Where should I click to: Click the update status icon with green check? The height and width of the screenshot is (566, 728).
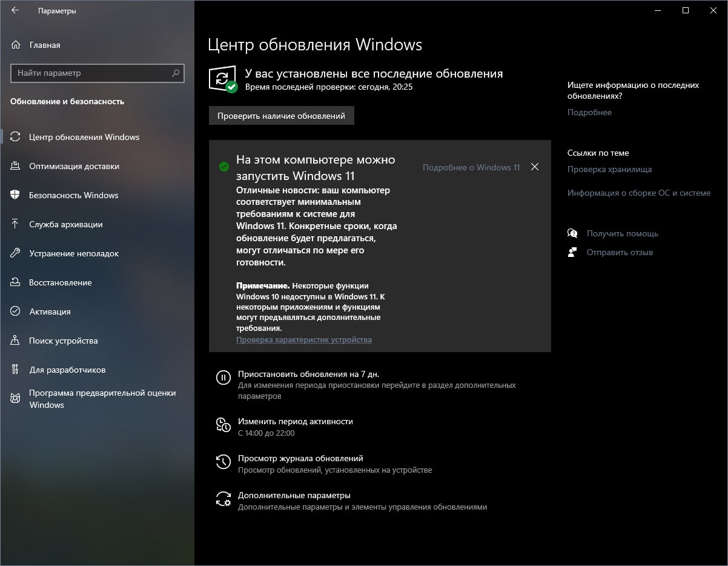[223, 79]
